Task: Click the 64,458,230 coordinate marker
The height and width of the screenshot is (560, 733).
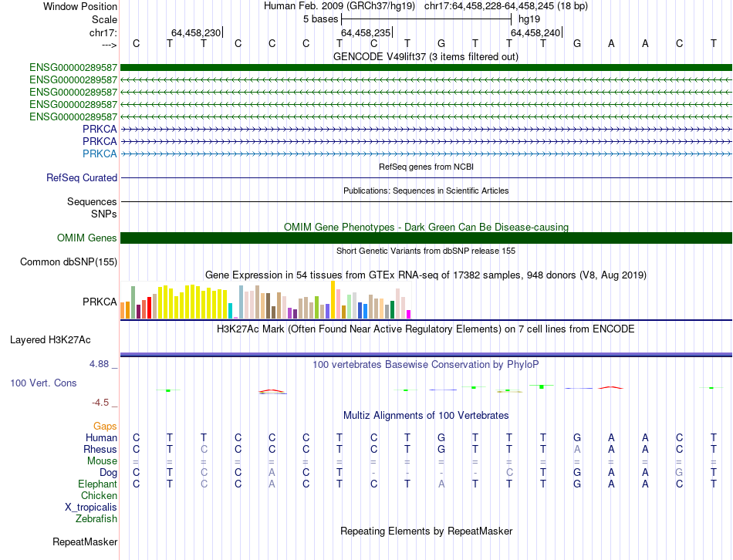Action: 196,32
